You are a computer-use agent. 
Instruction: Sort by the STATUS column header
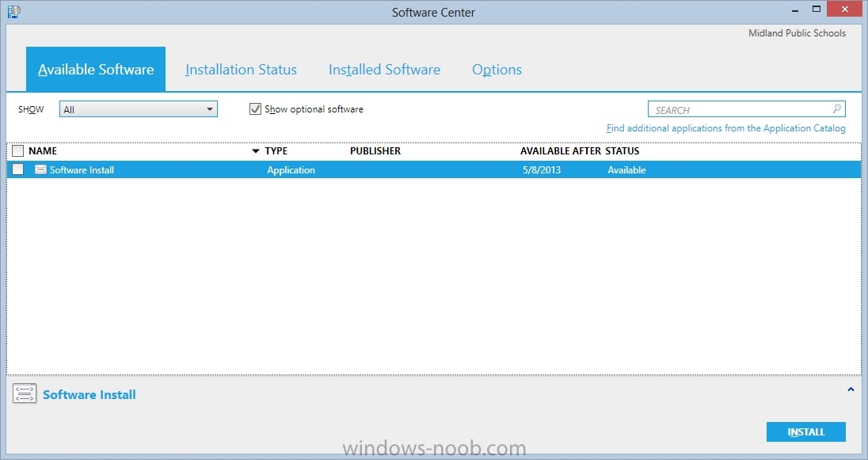click(622, 150)
